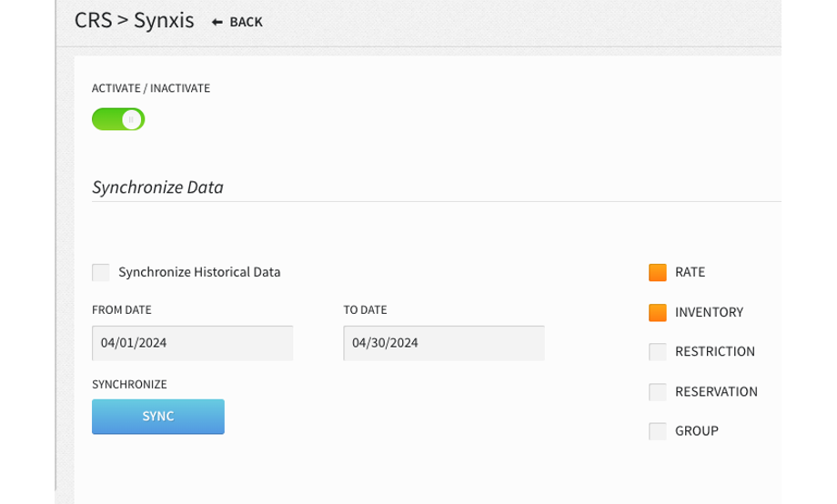Check Synchronize Historical Data checkbox

(x=101, y=272)
